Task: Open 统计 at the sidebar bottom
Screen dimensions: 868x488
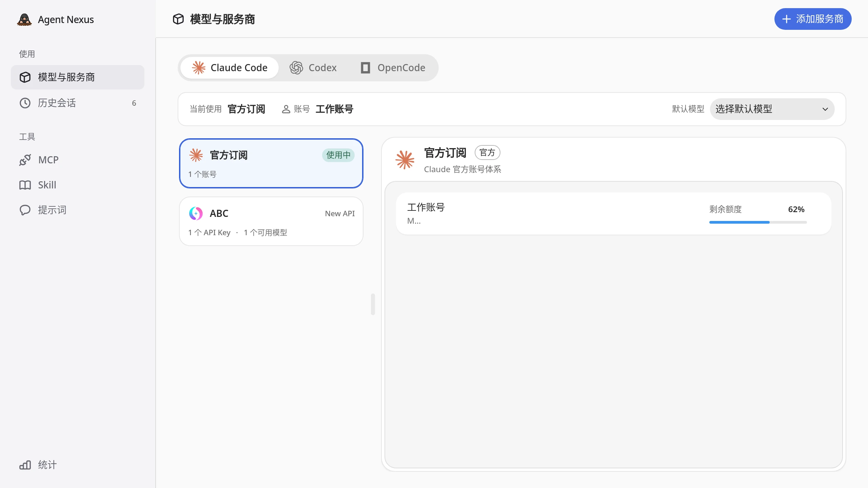Action: tap(78, 465)
